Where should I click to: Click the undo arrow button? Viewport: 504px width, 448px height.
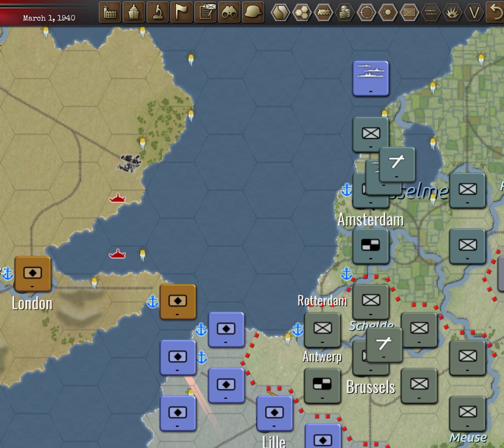[x=495, y=12]
